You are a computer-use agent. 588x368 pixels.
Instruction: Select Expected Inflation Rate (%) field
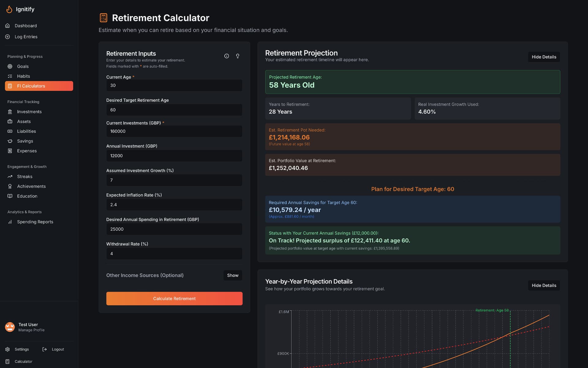174,205
